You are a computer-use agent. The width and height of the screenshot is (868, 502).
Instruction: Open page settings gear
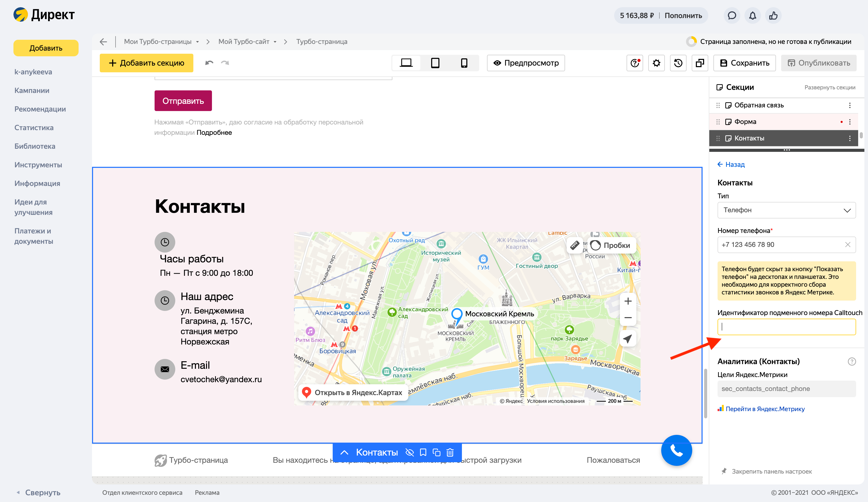tap(657, 63)
